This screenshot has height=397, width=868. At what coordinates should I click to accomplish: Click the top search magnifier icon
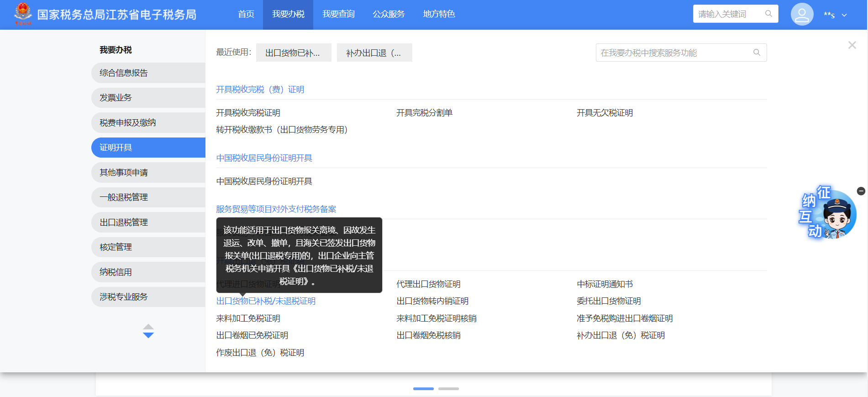pos(768,14)
